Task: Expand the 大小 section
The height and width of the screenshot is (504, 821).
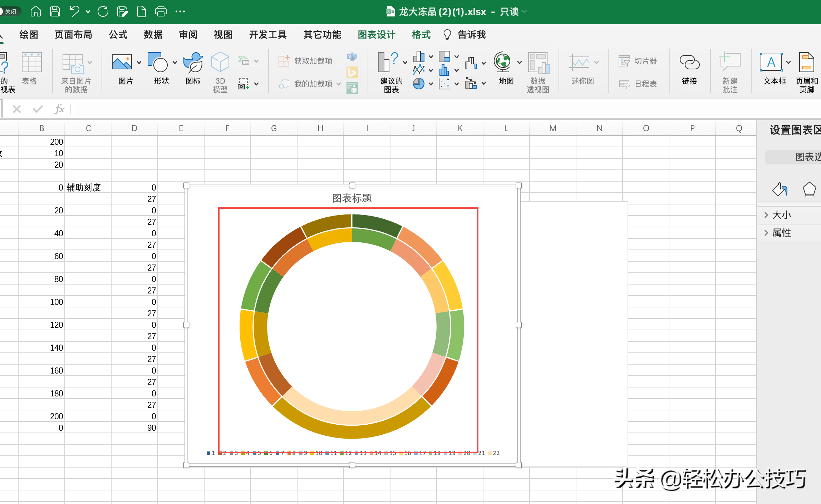Action: [782, 215]
